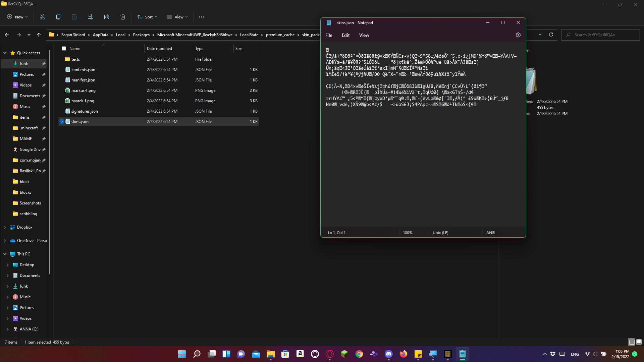Uncheck the skins.json file checkbox
Screen dimensions: 644x362
pos(62,122)
